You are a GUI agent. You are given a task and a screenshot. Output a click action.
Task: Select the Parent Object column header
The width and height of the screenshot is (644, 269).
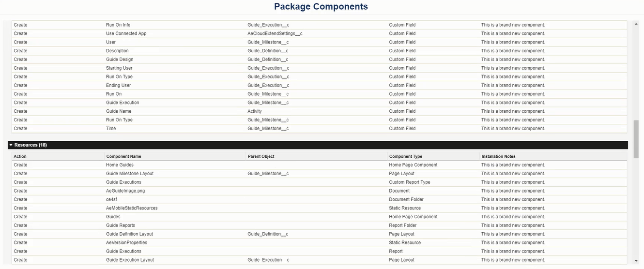(x=261, y=156)
